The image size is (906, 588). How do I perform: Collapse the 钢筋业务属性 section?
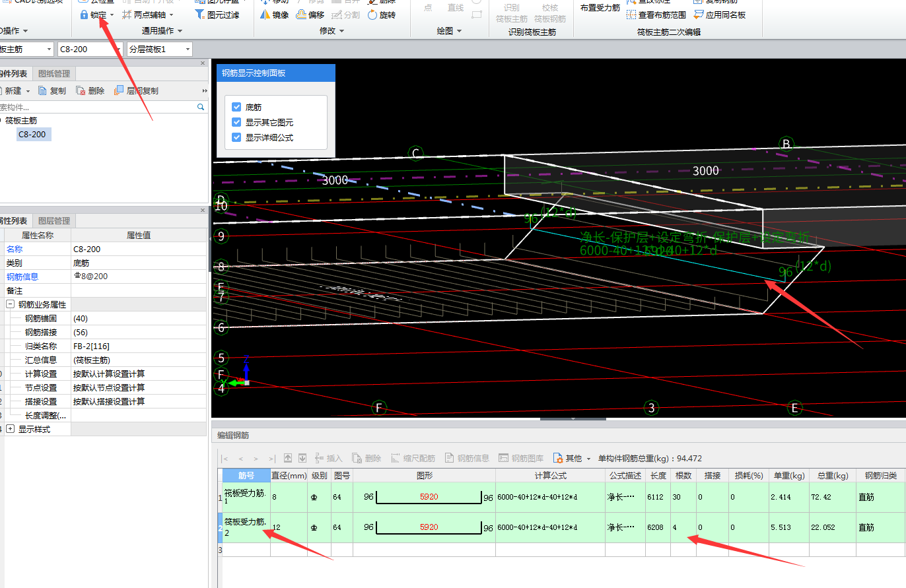(x=11, y=304)
